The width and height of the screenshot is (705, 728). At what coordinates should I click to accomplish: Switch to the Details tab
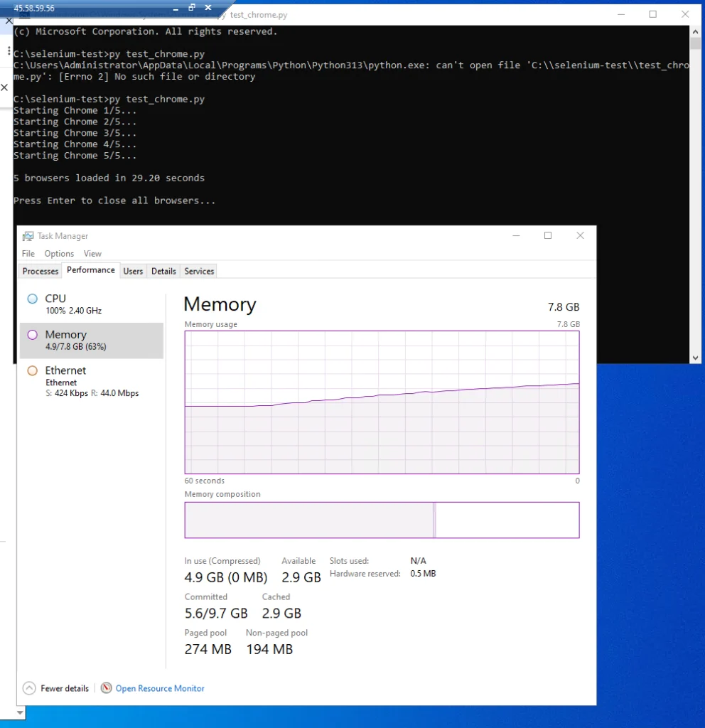(163, 271)
